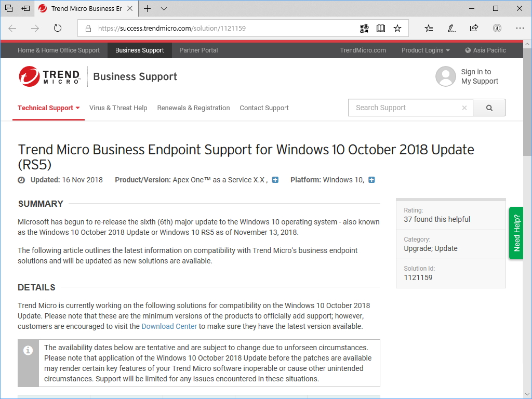Clear the Search Support field with the X
Screen dimensions: 532x399
tap(464, 108)
